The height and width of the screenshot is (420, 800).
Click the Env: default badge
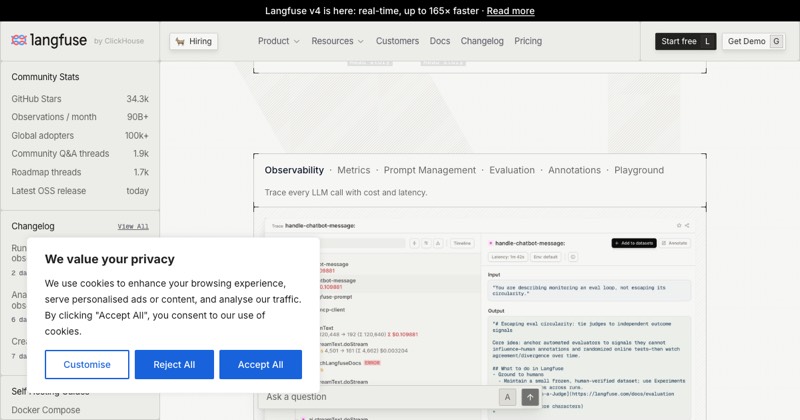tap(545, 257)
